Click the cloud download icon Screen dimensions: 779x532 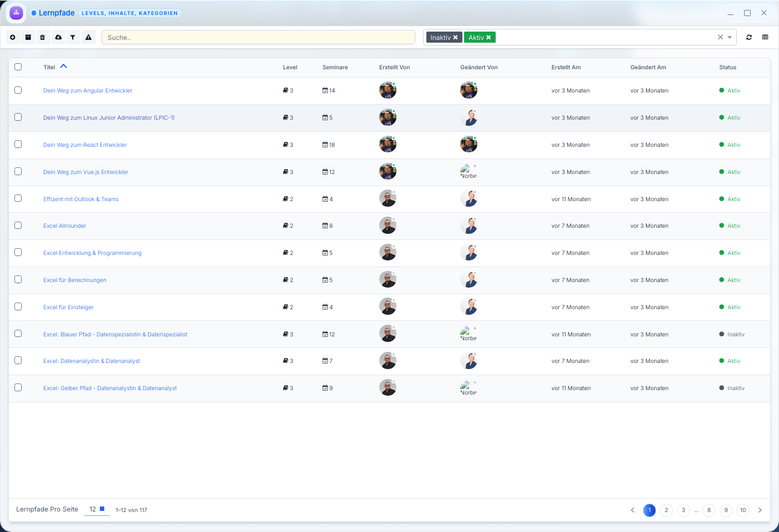58,37
